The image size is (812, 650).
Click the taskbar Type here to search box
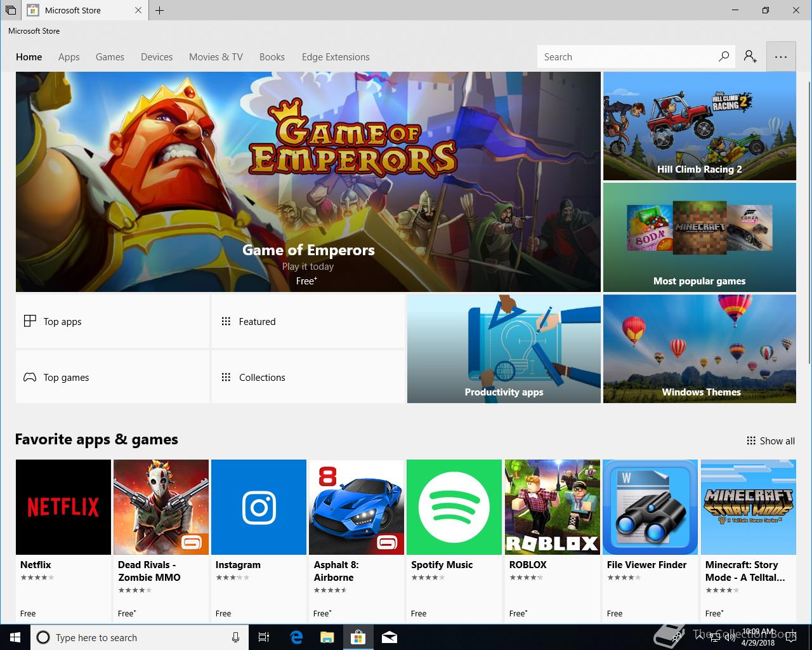coord(139,637)
